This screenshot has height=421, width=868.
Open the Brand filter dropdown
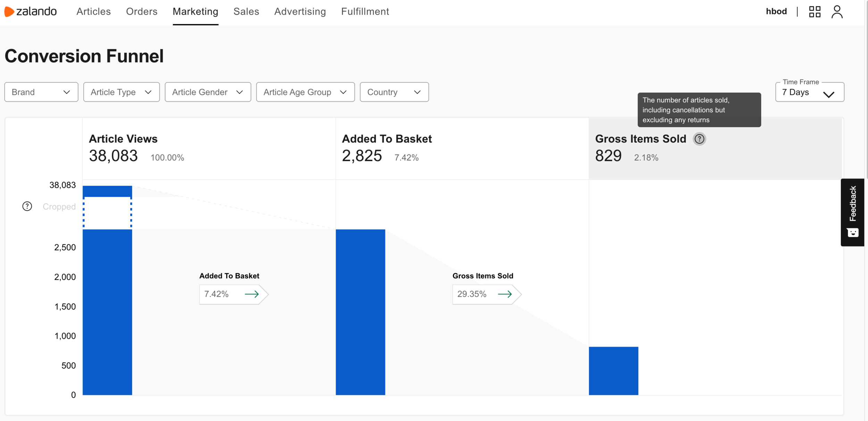click(41, 92)
